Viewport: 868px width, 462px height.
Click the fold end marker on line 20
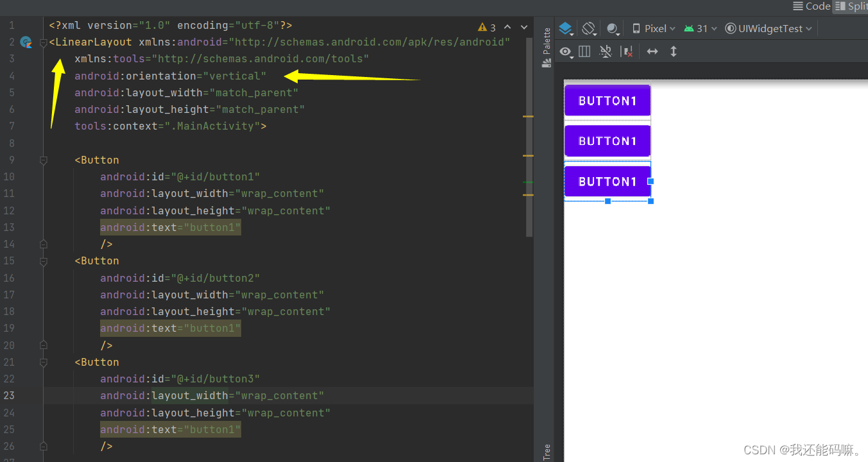(x=44, y=345)
